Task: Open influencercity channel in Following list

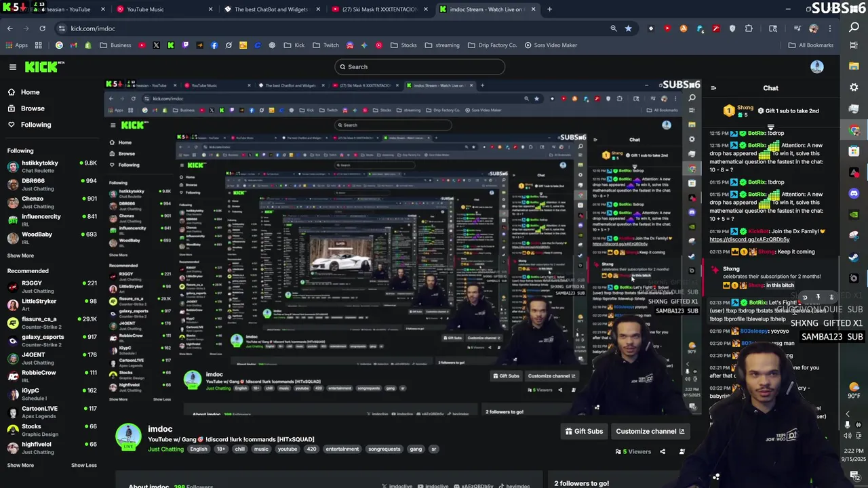Action: click(52, 220)
